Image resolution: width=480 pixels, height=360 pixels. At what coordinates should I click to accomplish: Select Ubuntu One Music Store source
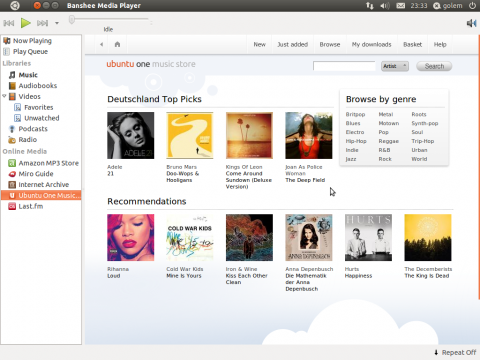[x=41, y=195]
